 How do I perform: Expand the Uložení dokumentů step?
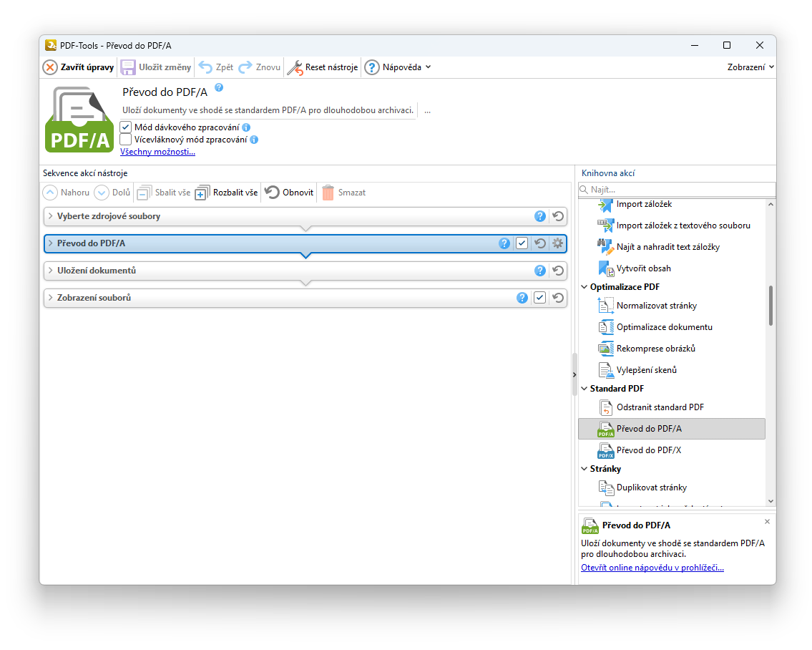tap(50, 271)
